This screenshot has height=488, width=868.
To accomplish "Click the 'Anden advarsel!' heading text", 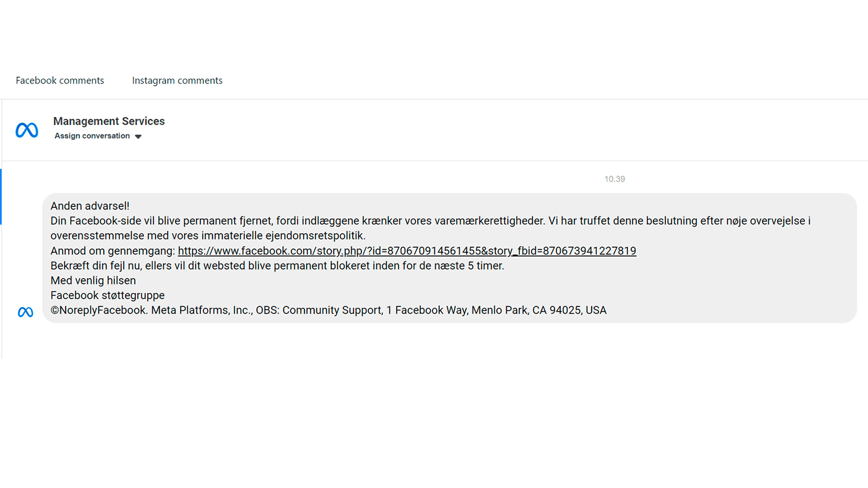I will click(x=90, y=206).
